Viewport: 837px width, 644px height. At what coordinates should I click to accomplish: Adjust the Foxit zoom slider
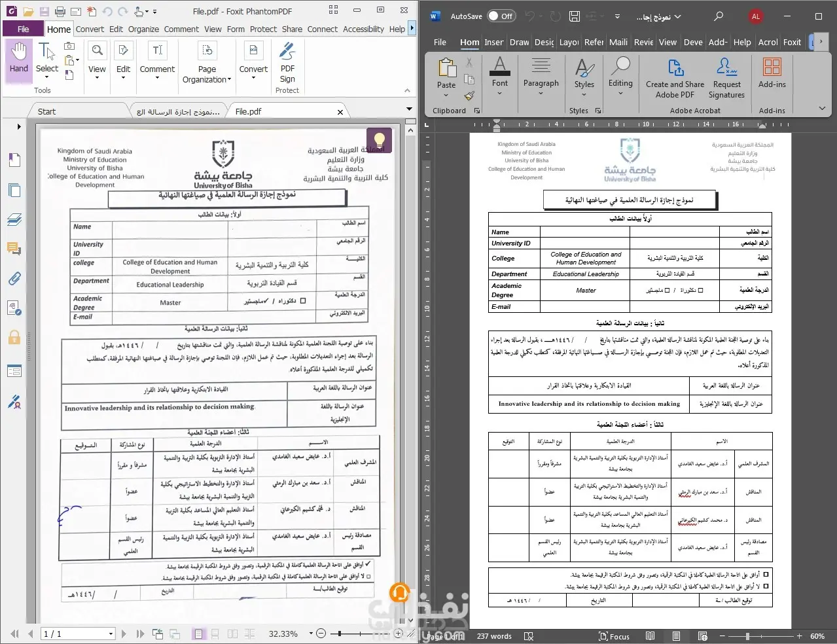[339, 634]
